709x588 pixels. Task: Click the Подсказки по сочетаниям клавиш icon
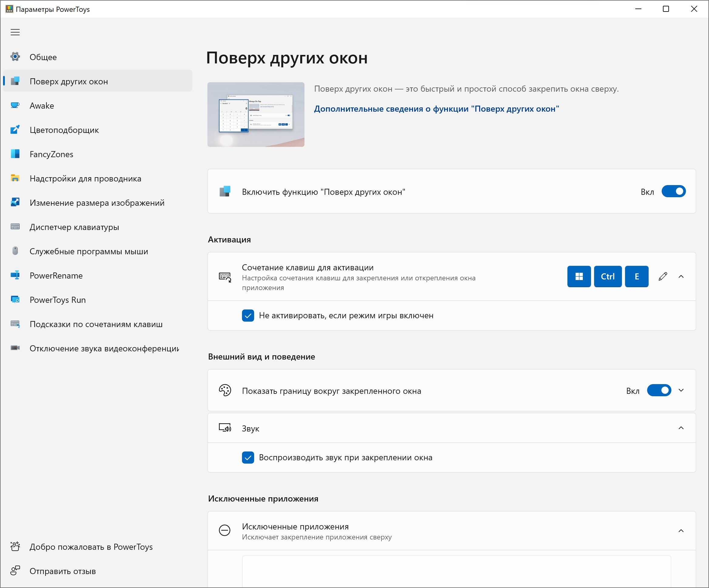pos(15,324)
